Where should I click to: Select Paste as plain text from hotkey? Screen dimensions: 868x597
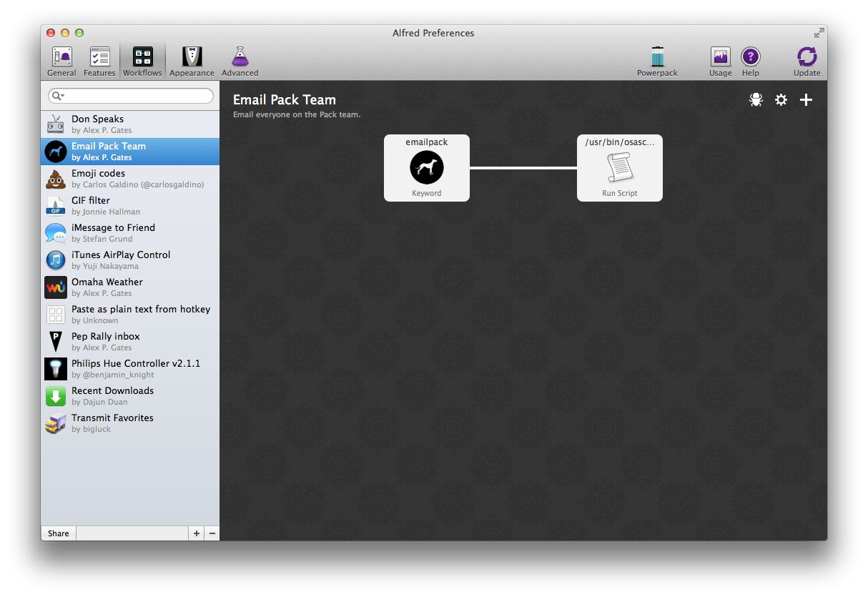(130, 315)
